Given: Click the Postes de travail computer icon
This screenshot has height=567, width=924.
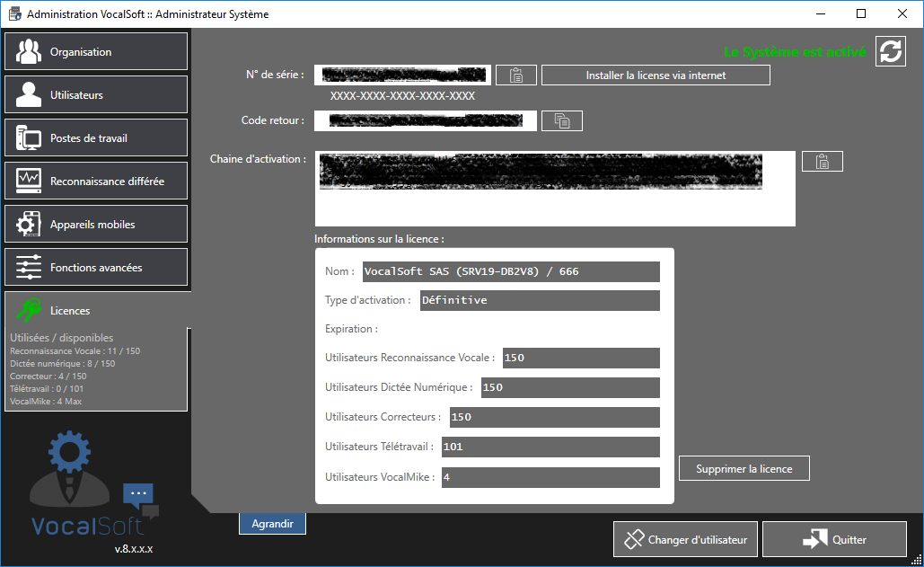Looking at the screenshot, I should coord(29,137).
